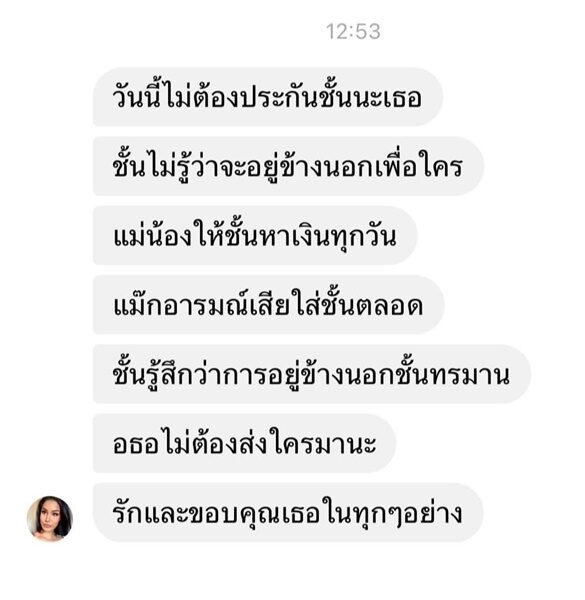Click the word 'วันนี้' in first message

[137, 96]
